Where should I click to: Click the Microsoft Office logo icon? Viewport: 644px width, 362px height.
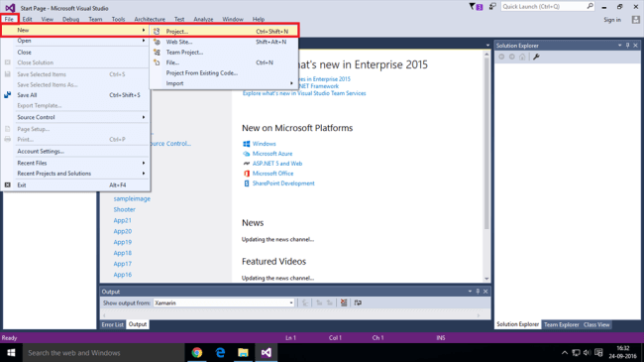(247, 174)
